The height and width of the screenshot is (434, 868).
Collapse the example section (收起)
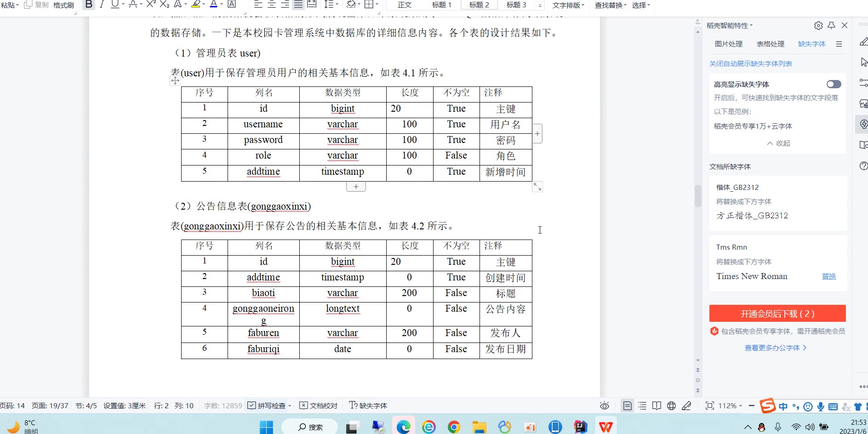(778, 143)
